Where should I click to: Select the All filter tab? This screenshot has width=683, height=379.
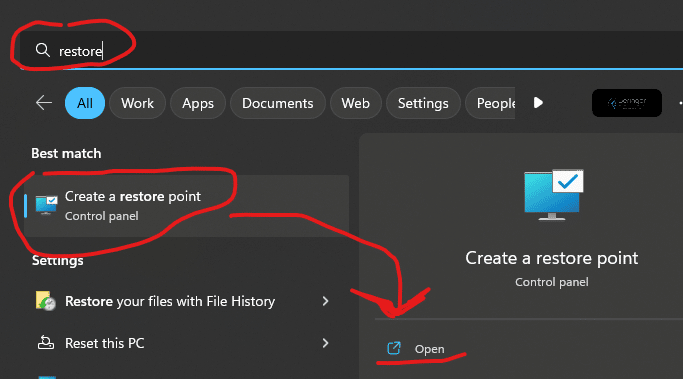pos(85,103)
